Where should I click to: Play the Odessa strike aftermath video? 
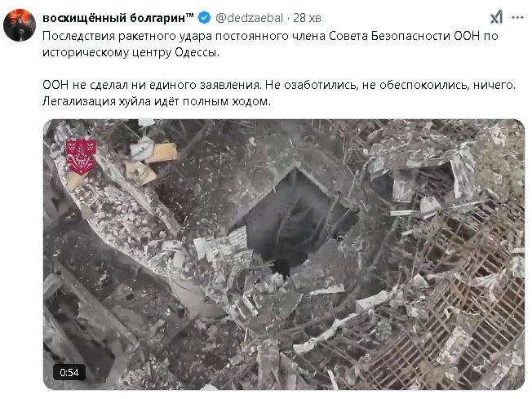[284, 255]
